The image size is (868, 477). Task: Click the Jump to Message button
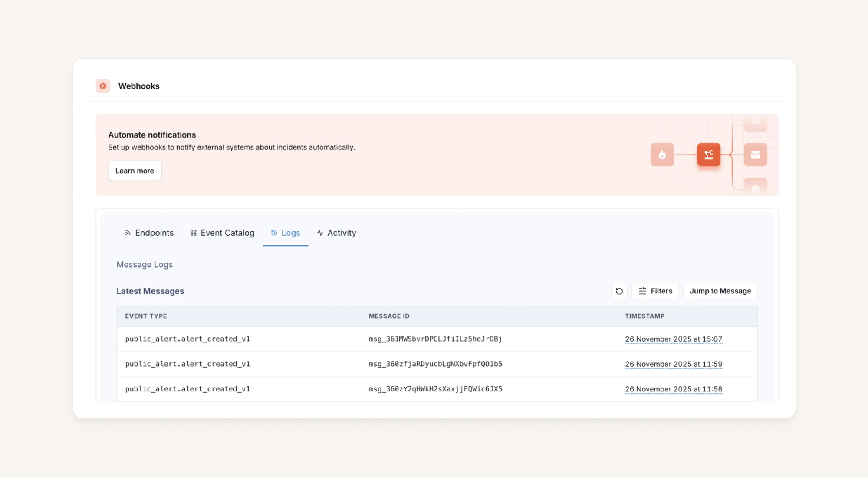(x=720, y=291)
